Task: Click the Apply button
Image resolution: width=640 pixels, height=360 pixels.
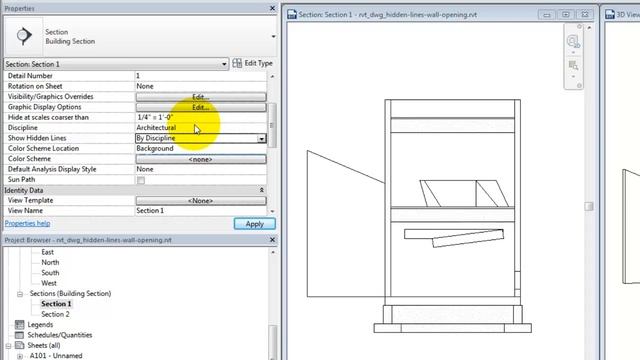Action: click(x=255, y=224)
